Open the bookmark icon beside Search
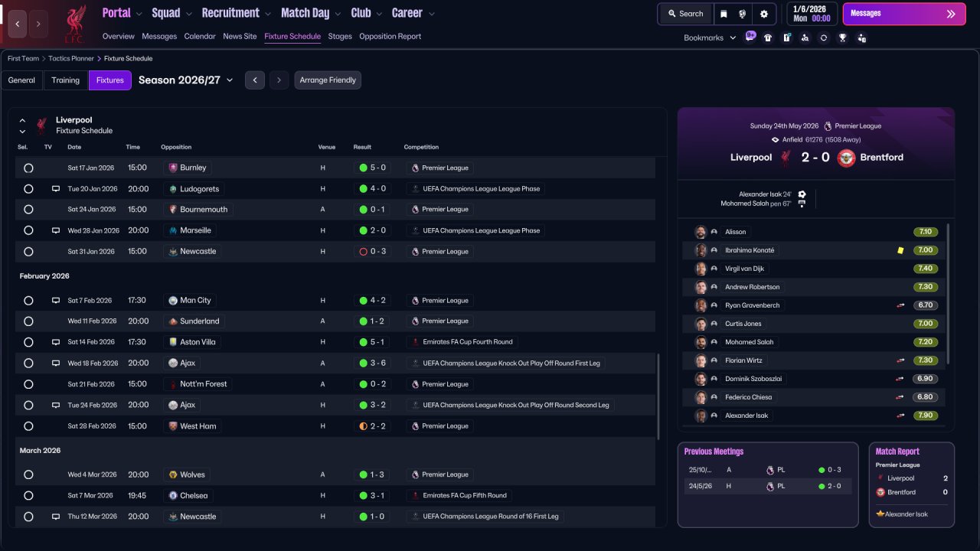This screenshot has width=980, height=551. [724, 14]
